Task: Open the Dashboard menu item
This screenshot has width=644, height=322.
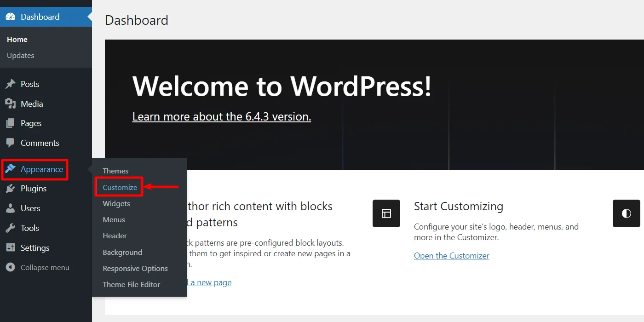Action: click(x=46, y=17)
